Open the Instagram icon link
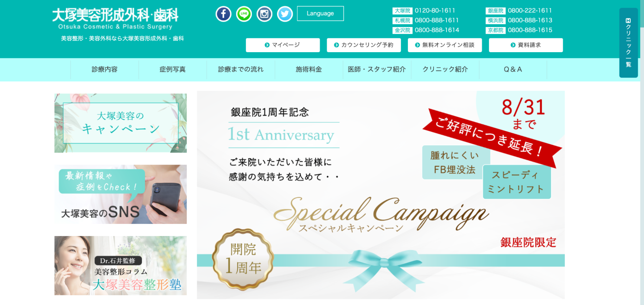Image resolution: width=644 pixels, height=305 pixels. pos(264,14)
